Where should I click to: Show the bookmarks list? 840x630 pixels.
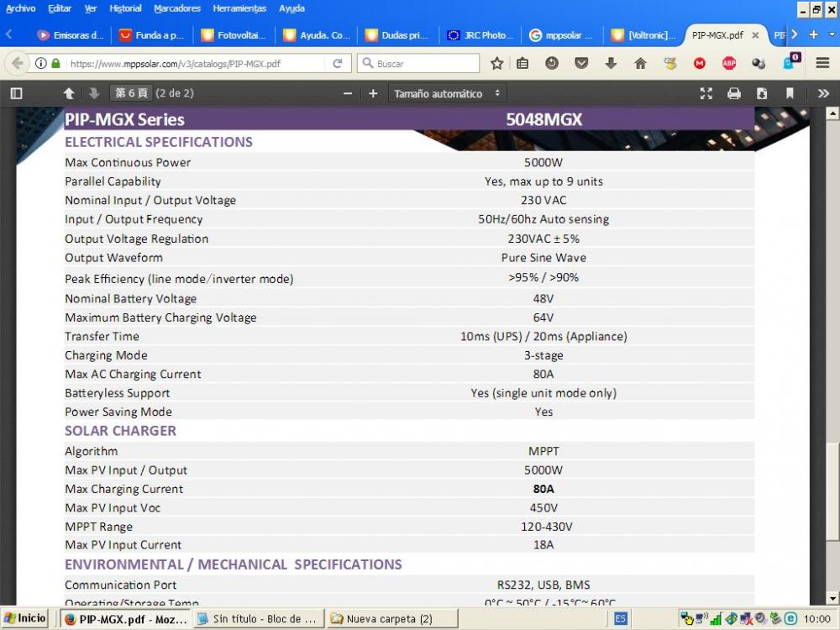coord(522,63)
